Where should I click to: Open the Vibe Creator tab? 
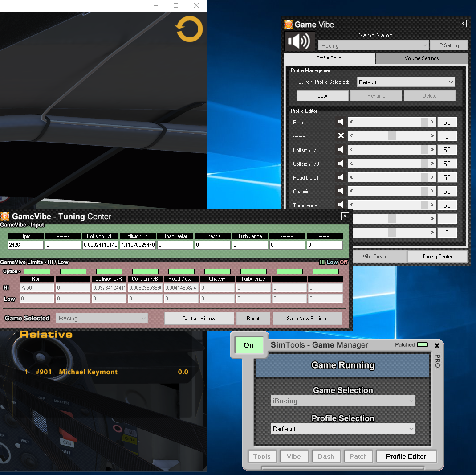point(376,257)
